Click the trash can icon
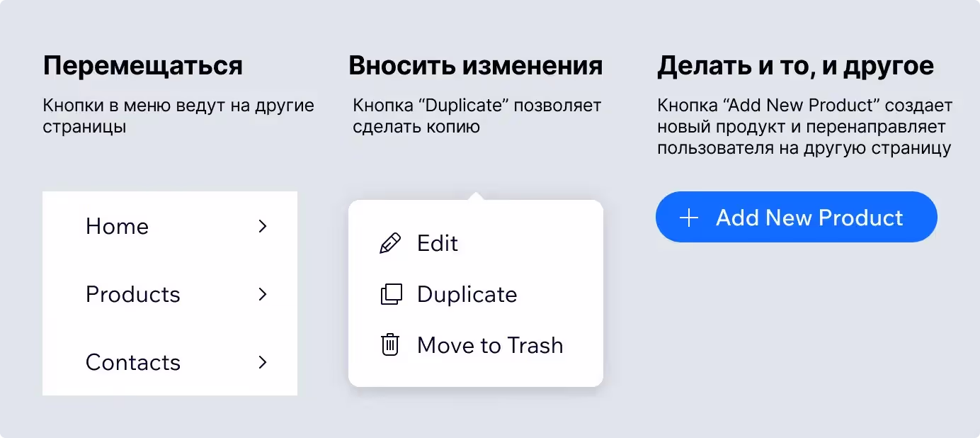The image size is (980, 438). [x=390, y=345]
